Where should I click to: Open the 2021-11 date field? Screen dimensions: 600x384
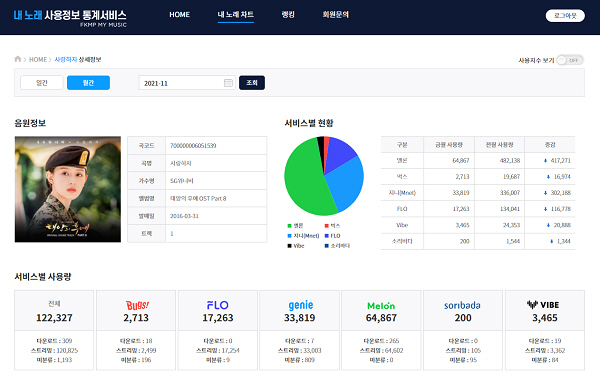(187, 83)
